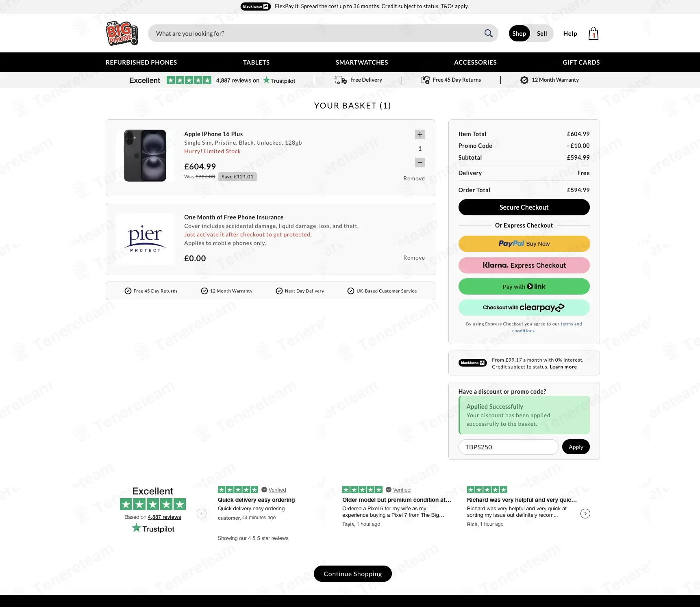The image size is (700, 607).
Task: Open Refurbished Phones menu
Action: click(x=141, y=62)
